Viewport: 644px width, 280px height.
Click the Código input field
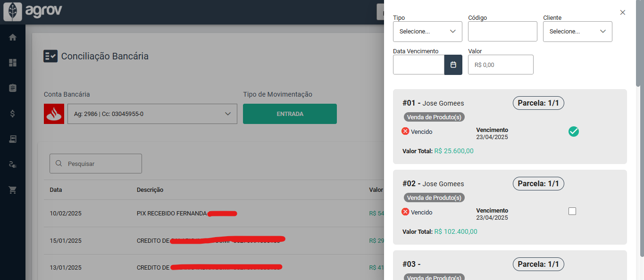tap(502, 32)
